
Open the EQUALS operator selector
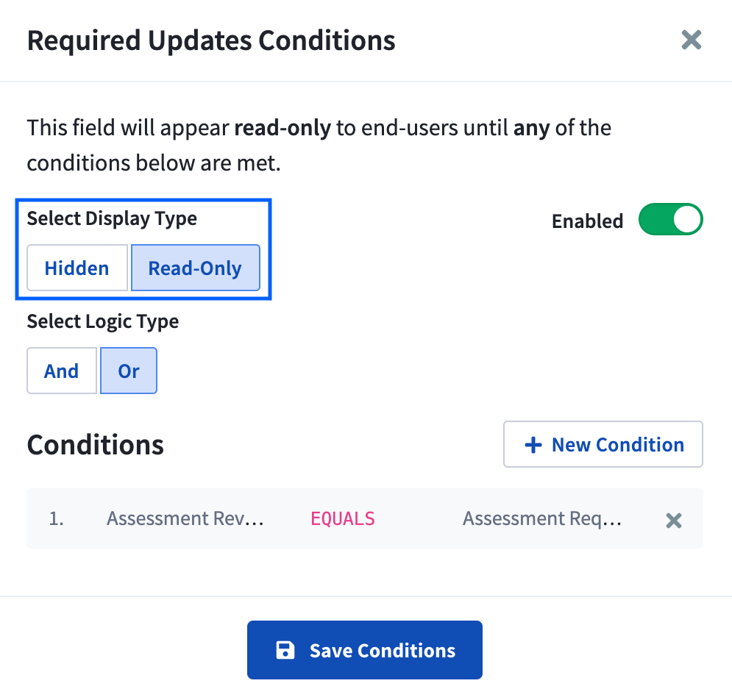[342, 518]
